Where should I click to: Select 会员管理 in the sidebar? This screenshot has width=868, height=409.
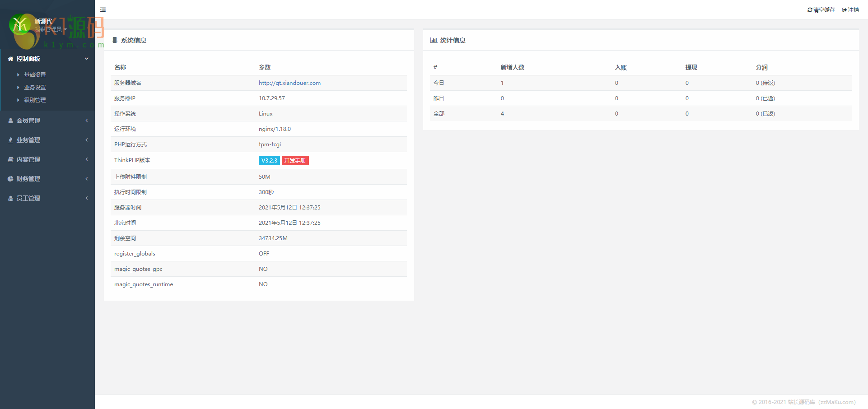(28, 121)
